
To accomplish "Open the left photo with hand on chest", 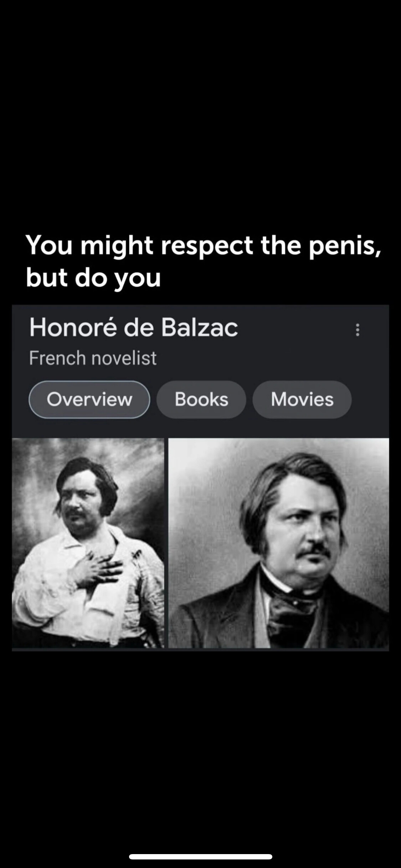I will [x=88, y=543].
